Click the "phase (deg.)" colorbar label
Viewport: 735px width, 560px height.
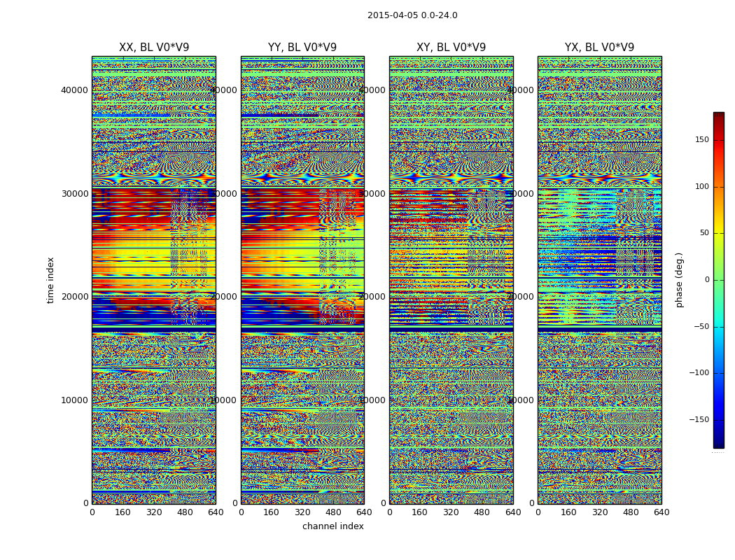[x=679, y=280]
